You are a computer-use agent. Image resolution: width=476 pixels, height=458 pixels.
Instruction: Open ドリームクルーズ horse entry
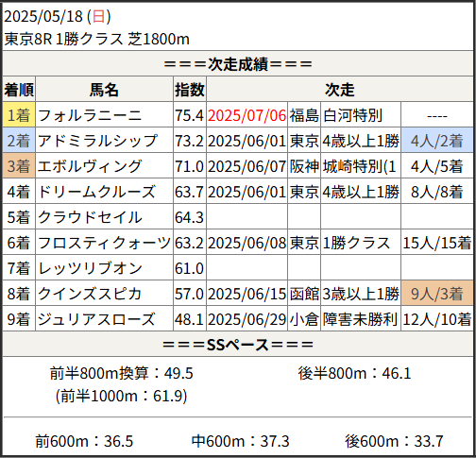coord(96,192)
